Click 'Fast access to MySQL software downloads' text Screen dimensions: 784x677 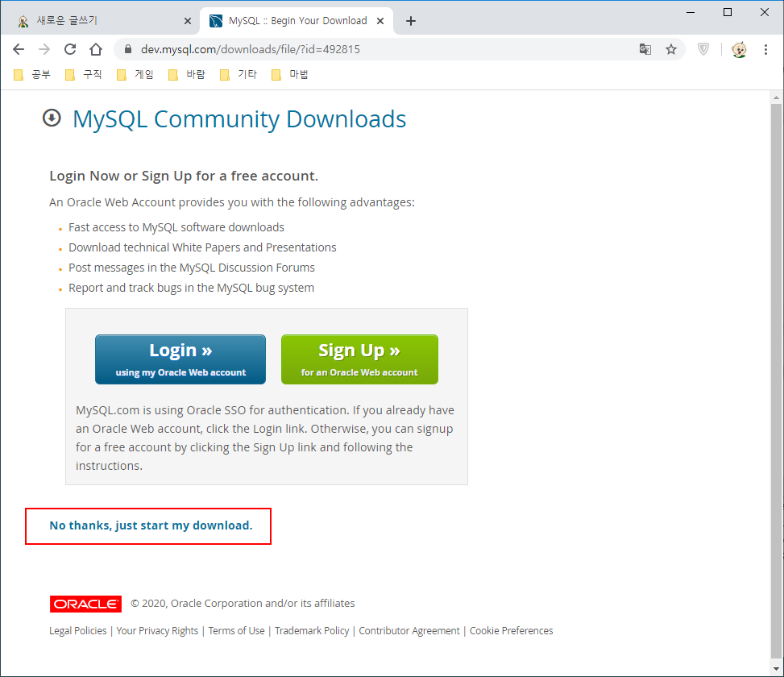tap(176, 227)
